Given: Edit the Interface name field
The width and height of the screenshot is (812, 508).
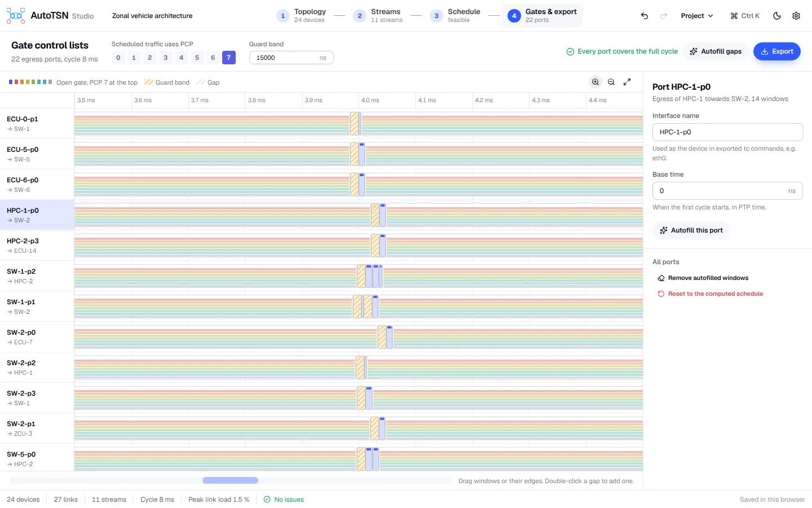Looking at the screenshot, I should (727, 132).
